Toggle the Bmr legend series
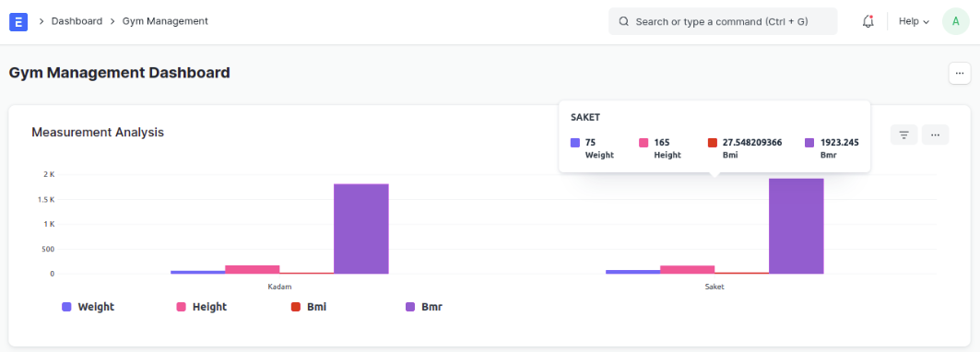Image resolution: width=980 pixels, height=352 pixels. tap(424, 307)
